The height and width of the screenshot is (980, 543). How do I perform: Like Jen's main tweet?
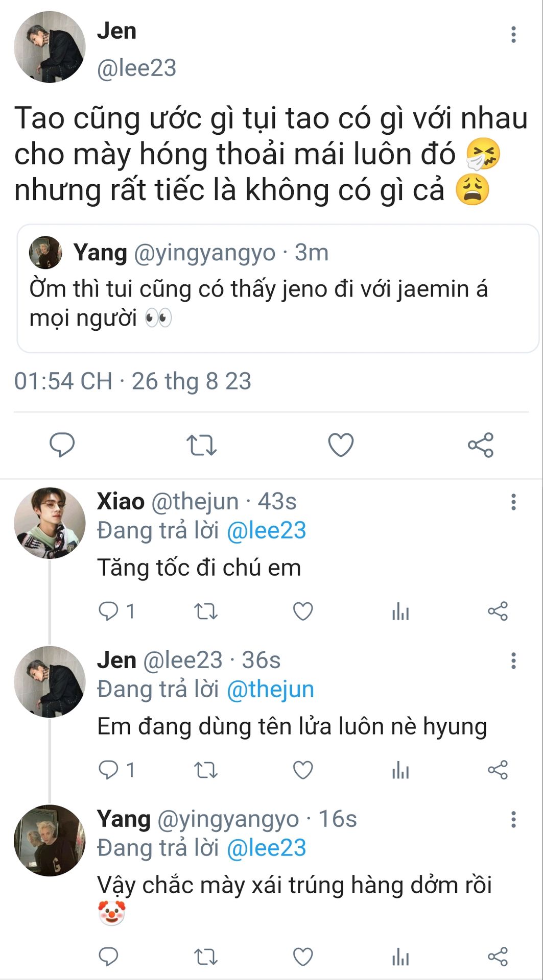tap(341, 445)
